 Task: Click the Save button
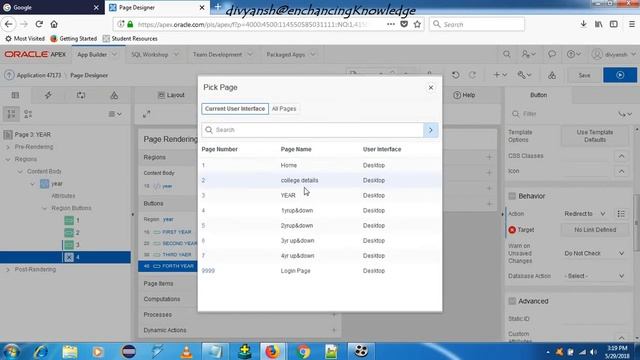(x=584, y=75)
